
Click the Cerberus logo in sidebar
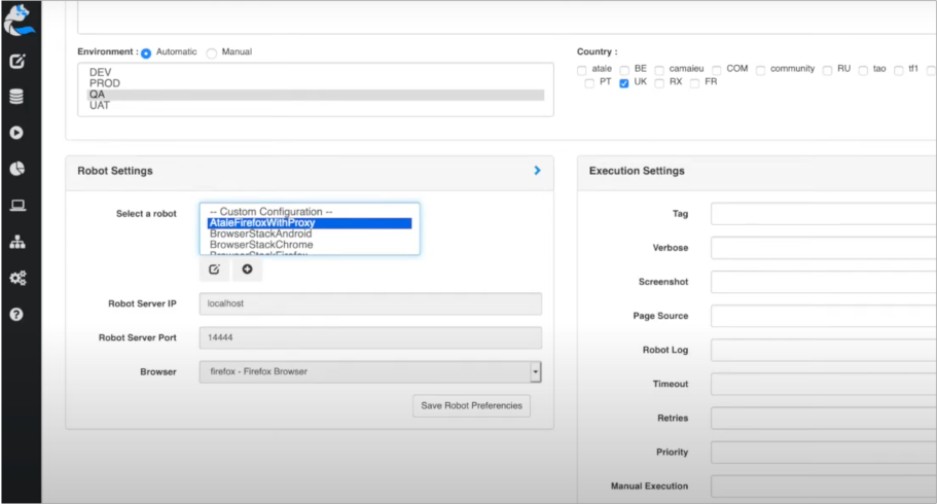coord(19,20)
